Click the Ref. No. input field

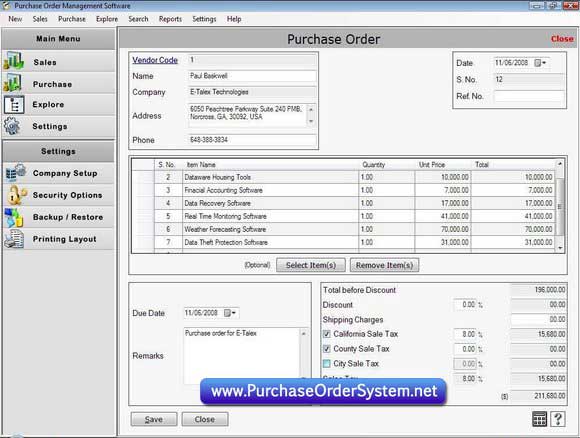[529, 96]
